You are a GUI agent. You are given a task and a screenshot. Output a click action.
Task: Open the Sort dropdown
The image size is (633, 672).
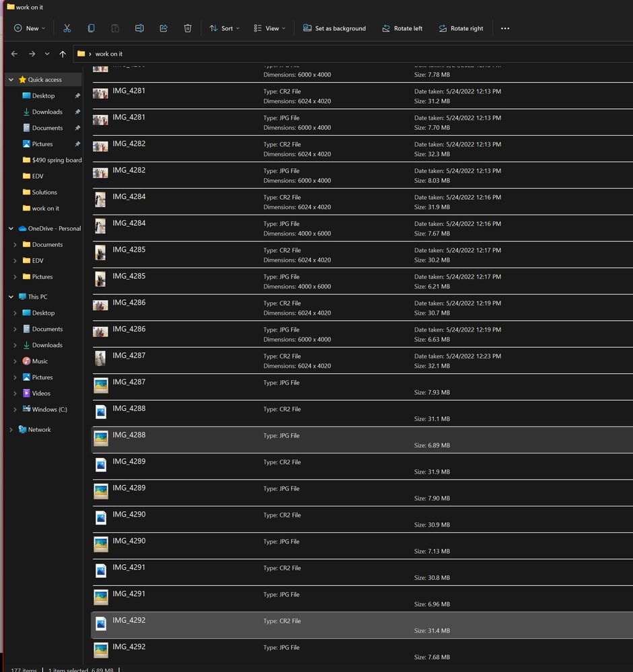coord(224,28)
